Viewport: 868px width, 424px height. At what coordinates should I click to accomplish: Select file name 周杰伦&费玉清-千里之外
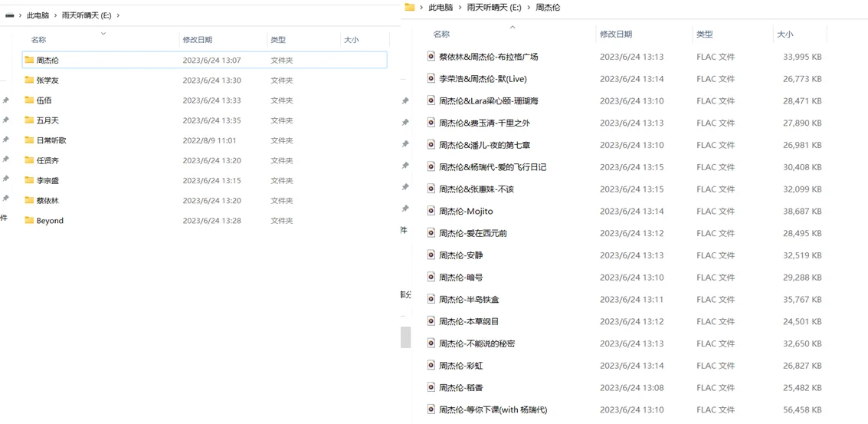click(484, 123)
